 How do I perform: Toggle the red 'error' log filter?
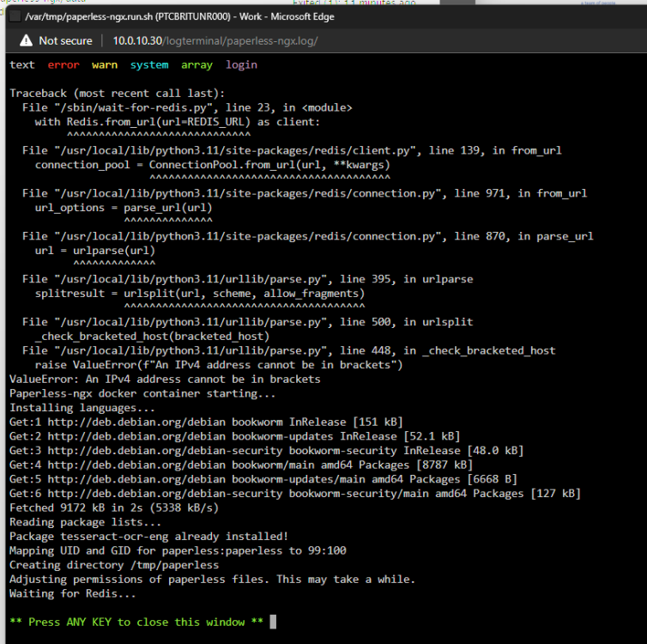[x=63, y=64]
